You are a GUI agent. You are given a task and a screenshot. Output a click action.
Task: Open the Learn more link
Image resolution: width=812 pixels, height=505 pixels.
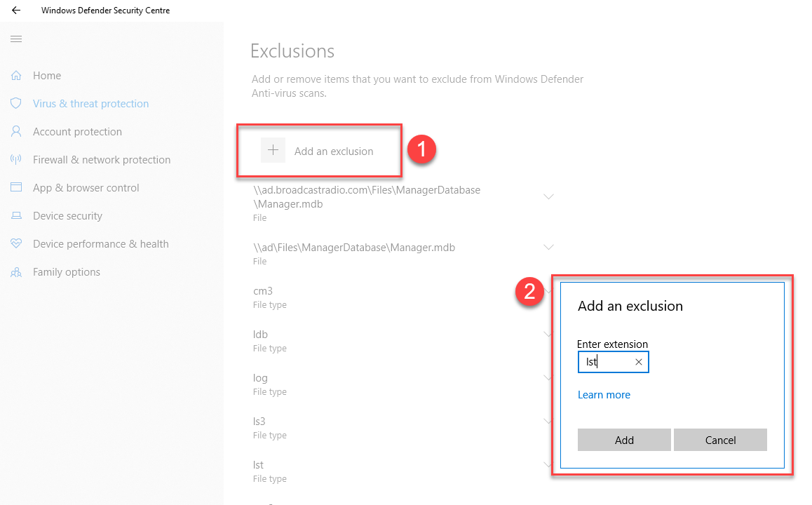(604, 395)
